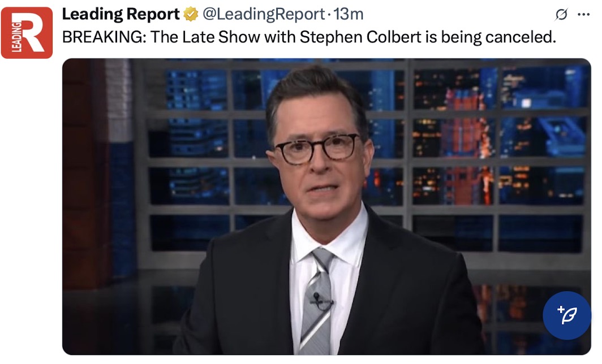Play the embedded Late Show video
The image size is (602, 364).
pyautogui.click(x=326, y=206)
